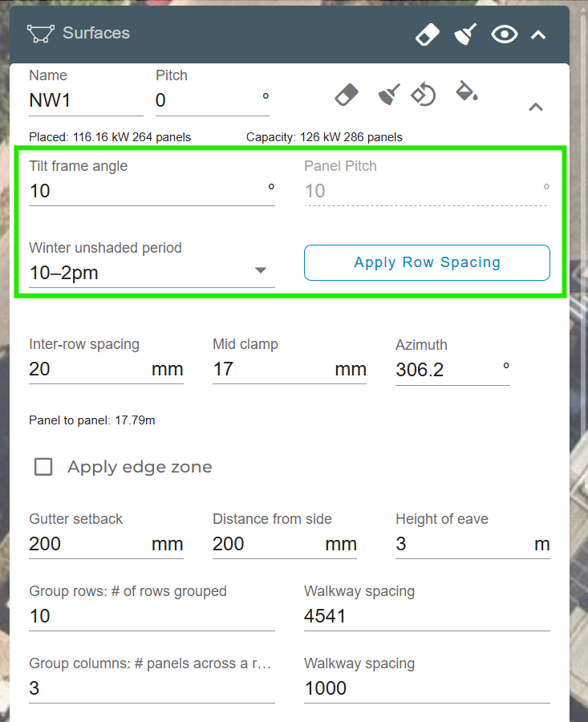Click the paint bucket fill icon
Screen dimensions: 588x722
pyautogui.click(x=466, y=91)
